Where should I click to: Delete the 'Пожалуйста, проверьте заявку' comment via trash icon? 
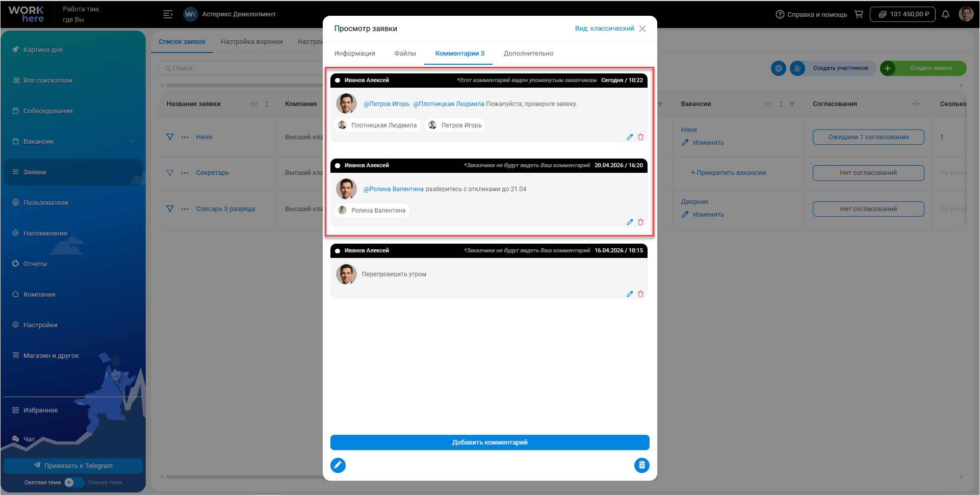point(641,137)
